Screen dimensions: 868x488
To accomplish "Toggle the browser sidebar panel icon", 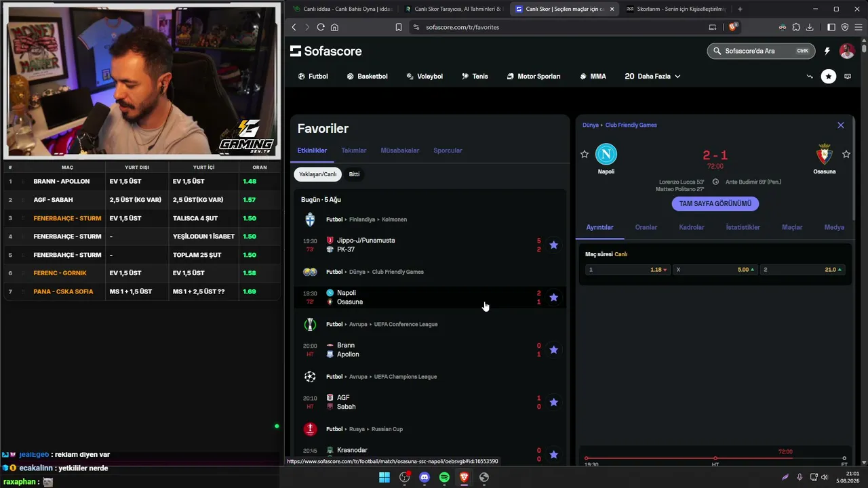I will tap(831, 27).
